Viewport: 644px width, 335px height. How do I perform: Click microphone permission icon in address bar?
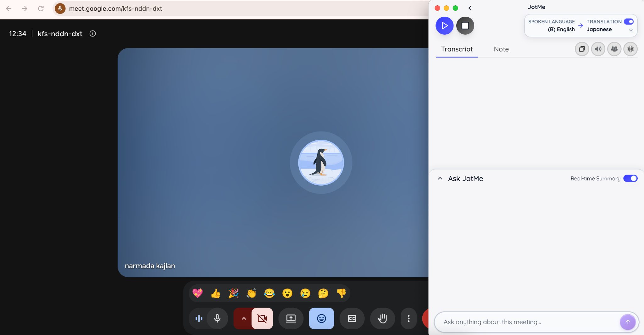point(60,8)
